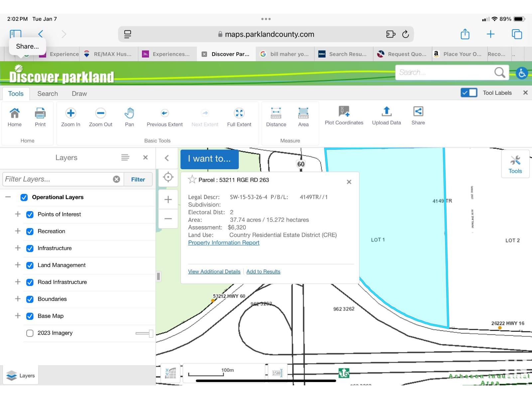Screen dimensions: 532x399
Task: Expand the Points of Interest layer group
Action: click(18, 214)
